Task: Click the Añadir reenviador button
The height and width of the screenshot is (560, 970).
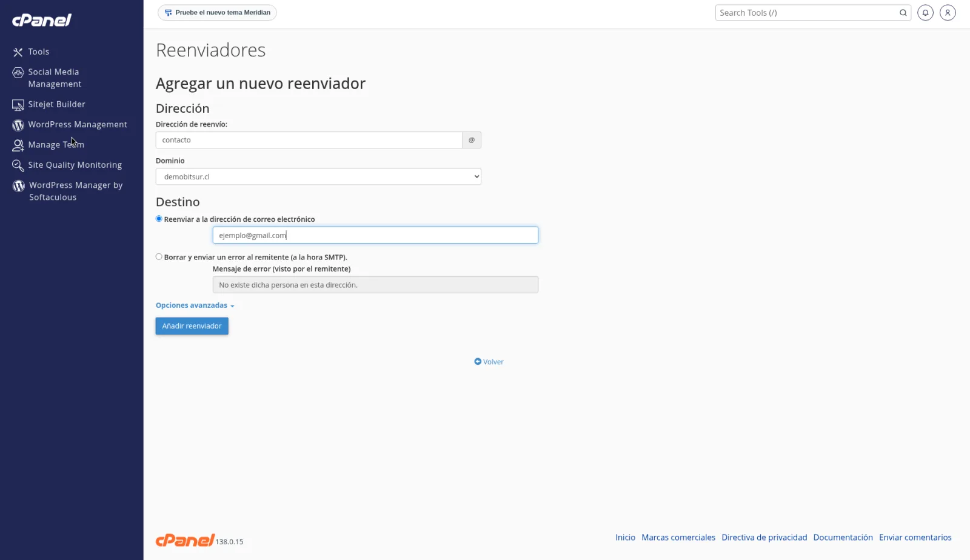Action: point(192,326)
